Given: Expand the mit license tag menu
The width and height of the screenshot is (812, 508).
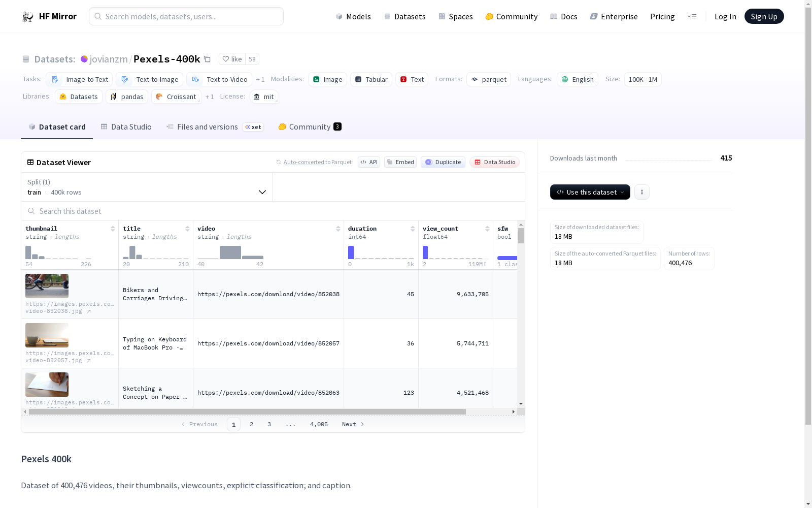Looking at the screenshot, I should tap(264, 97).
